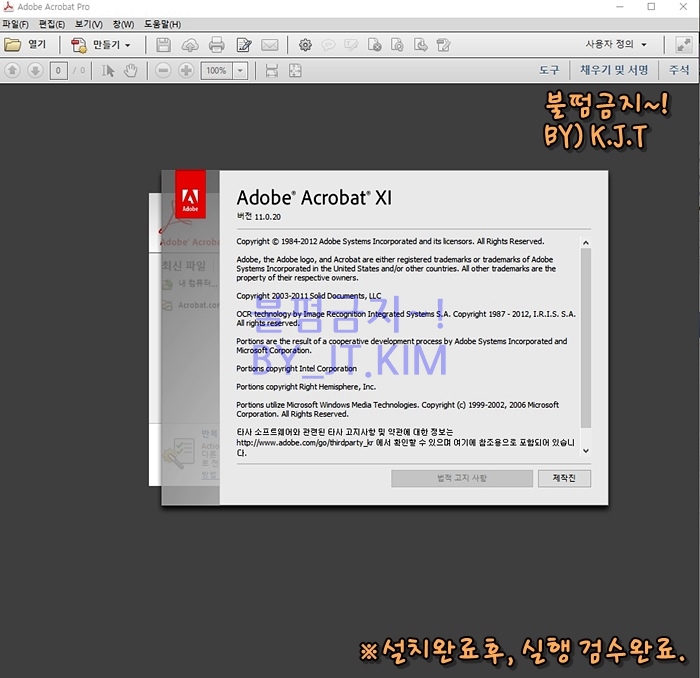Open the 채우기 및 서명 panel

[614, 70]
